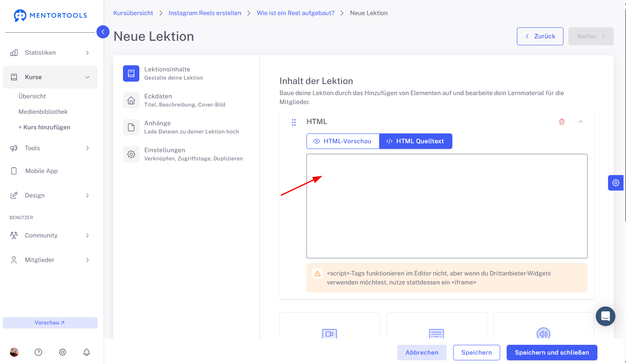The image size is (626, 364).
Task: Expand the Community menu
Action: coord(50,235)
